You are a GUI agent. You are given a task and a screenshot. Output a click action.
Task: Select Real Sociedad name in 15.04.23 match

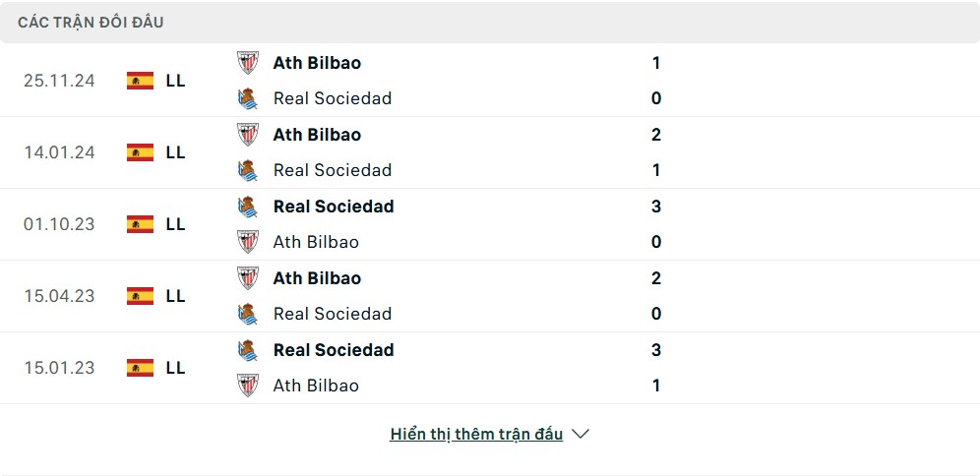(333, 314)
